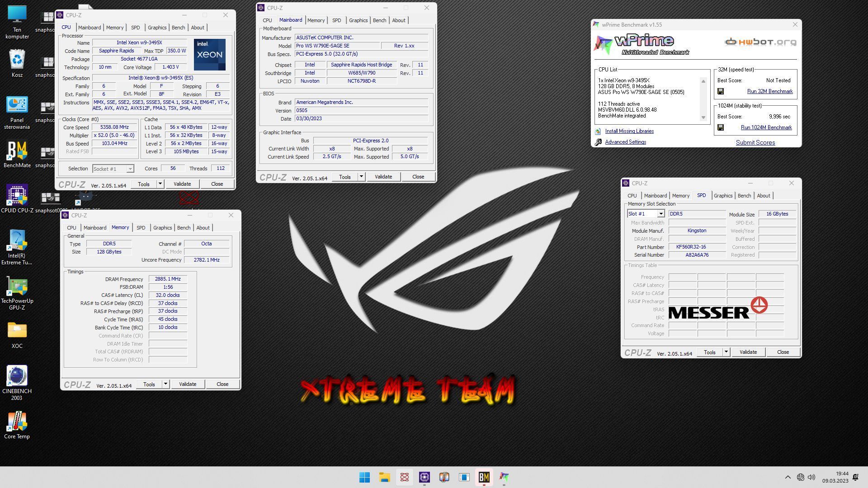This screenshot has height=488, width=868.
Task: Click hwbot.org logo in wPrime
Action: (x=760, y=42)
